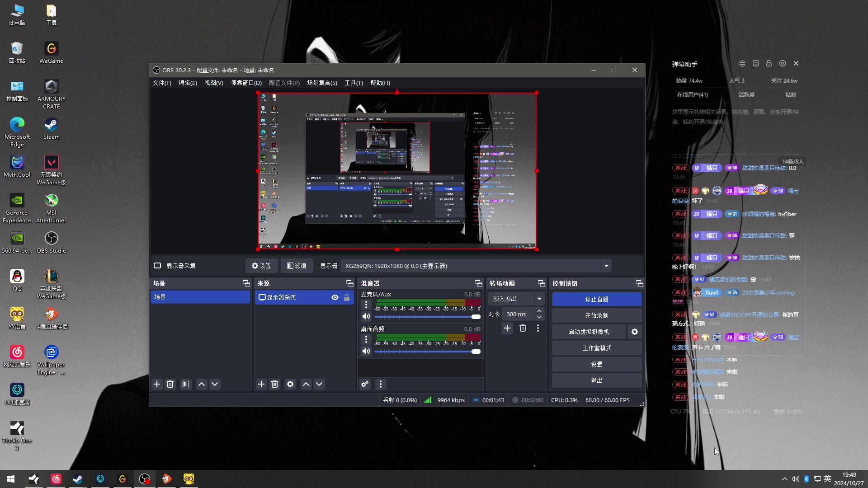Open the 淡入淡出 transition dropdown
Screen dimensions: 868x488
point(539,299)
